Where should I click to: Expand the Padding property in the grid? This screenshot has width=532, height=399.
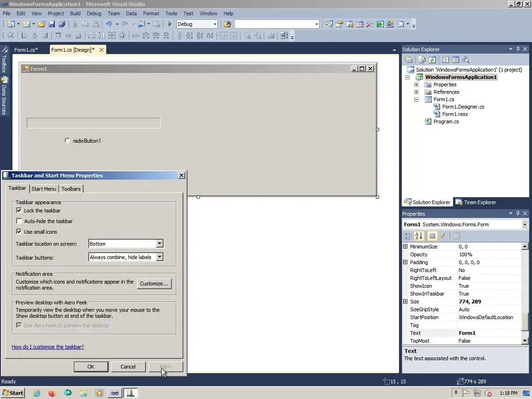405,262
